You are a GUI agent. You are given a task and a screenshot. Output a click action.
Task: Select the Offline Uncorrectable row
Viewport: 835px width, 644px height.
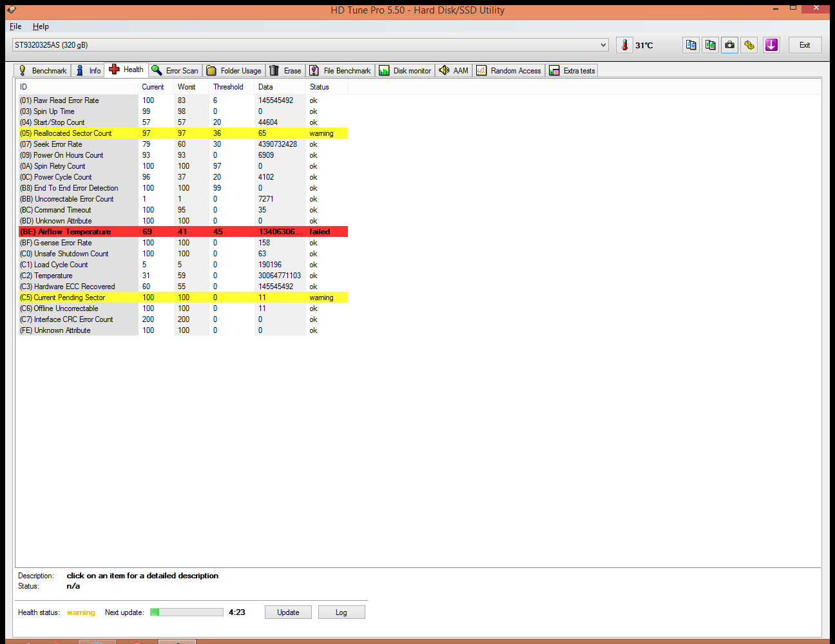(x=183, y=308)
